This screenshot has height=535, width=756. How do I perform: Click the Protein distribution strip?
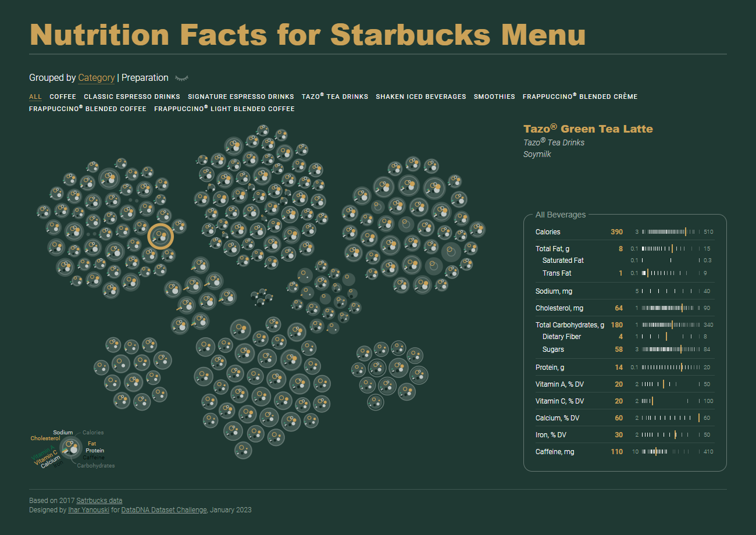pos(671,368)
